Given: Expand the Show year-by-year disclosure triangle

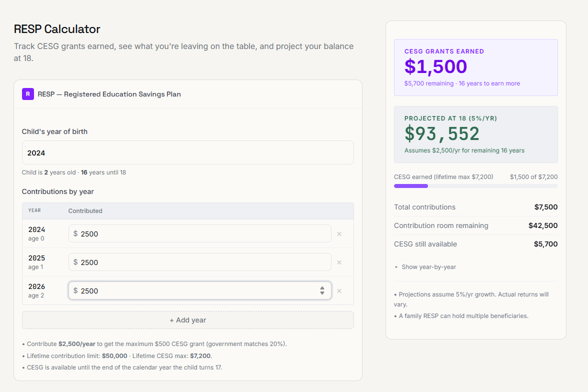Looking at the screenshot, I should pos(396,267).
